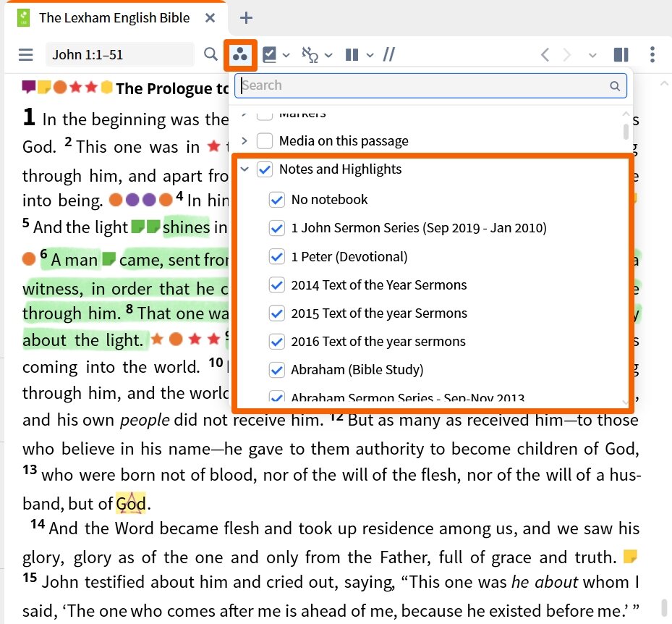Uncheck 2014 Text of the Year Sermons
This screenshot has height=624, width=672.
pos(277,284)
